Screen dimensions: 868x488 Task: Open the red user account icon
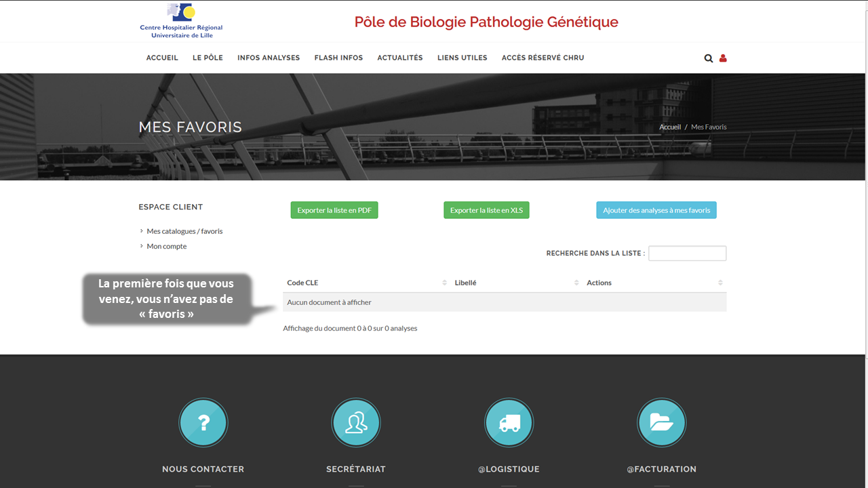coord(723,58)
